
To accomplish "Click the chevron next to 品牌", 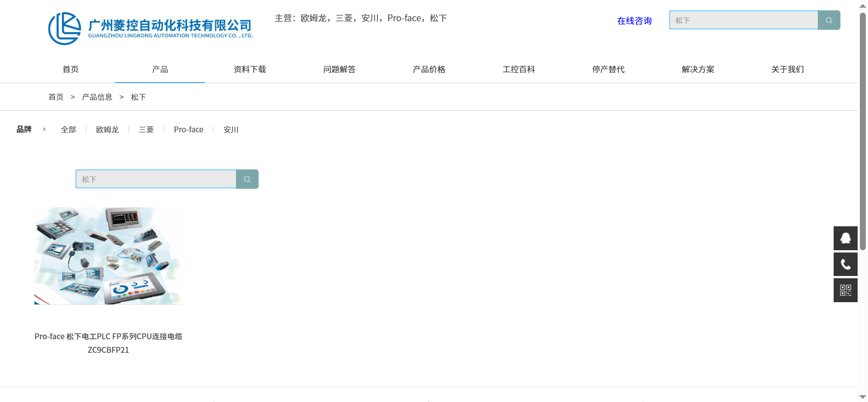I will click(x=44, y=130).
